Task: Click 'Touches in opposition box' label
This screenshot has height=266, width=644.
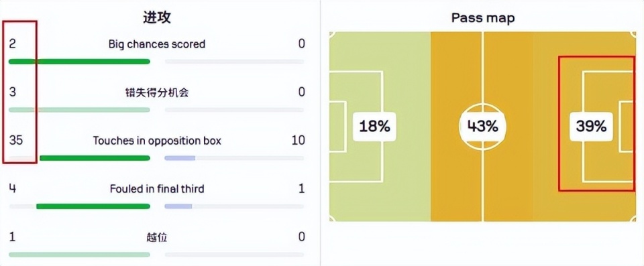Action: (x=157, y=141)
